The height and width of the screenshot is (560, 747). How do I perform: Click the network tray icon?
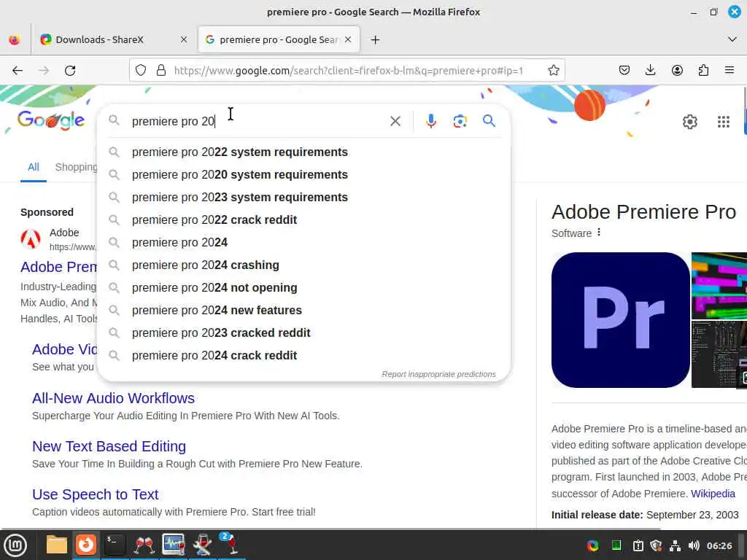tap(675, 545)
